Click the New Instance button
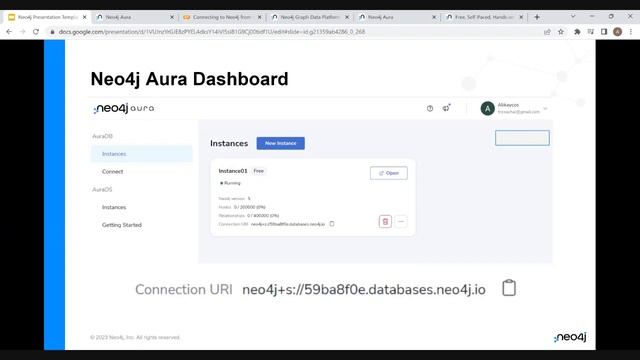The height and width of the screenshot is (360, 640). point(280,143)
